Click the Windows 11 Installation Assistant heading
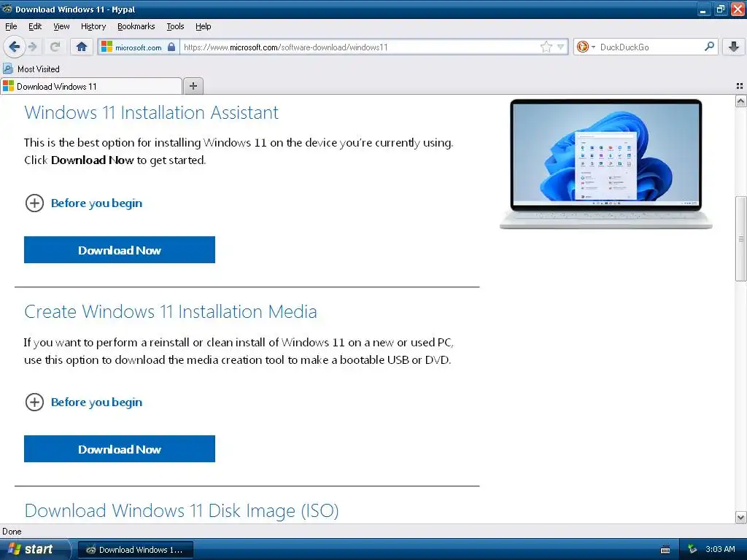The width and height of the screenshot is (747, 560). 152,113
